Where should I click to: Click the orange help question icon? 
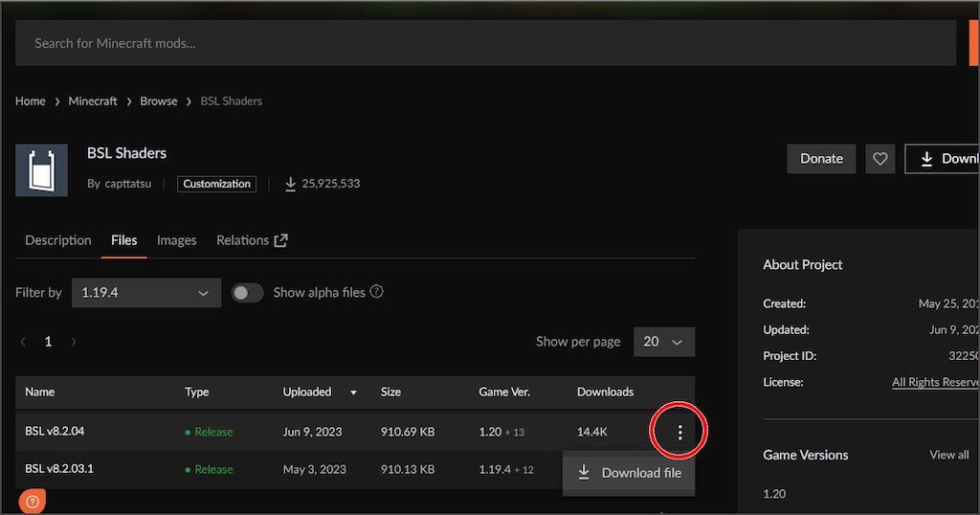[x=33, y=502]
